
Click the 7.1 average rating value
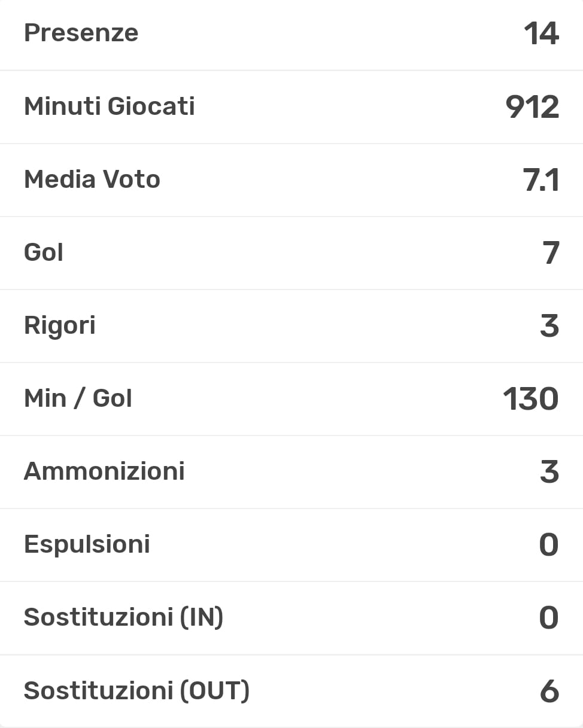pyautogui.click(x=541, y=180)
